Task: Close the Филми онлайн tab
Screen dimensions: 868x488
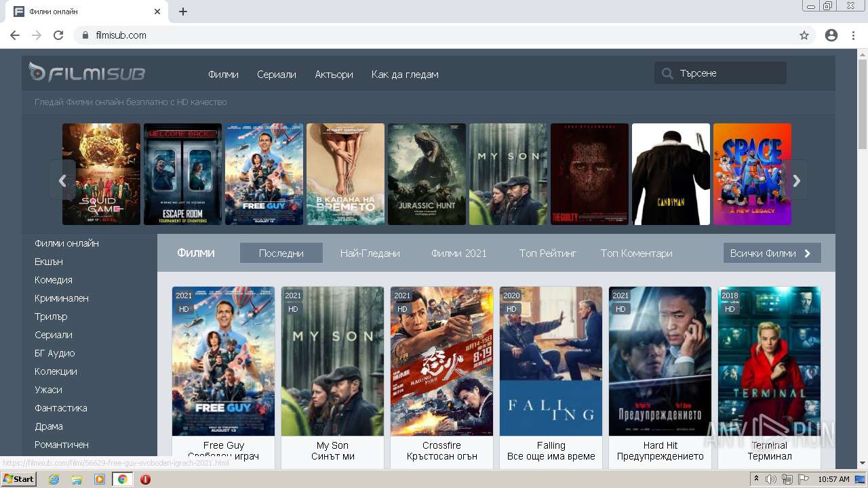Action: [157, 12]
